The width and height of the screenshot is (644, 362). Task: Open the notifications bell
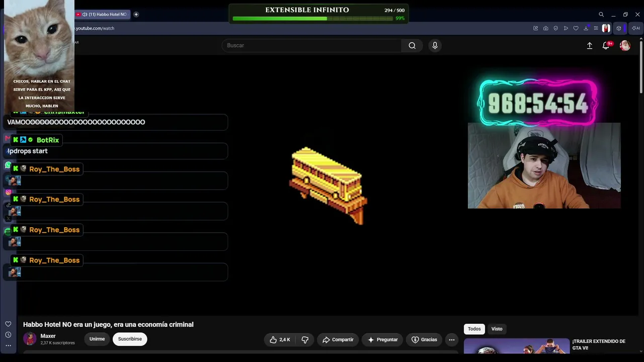[x=606, y=45]
